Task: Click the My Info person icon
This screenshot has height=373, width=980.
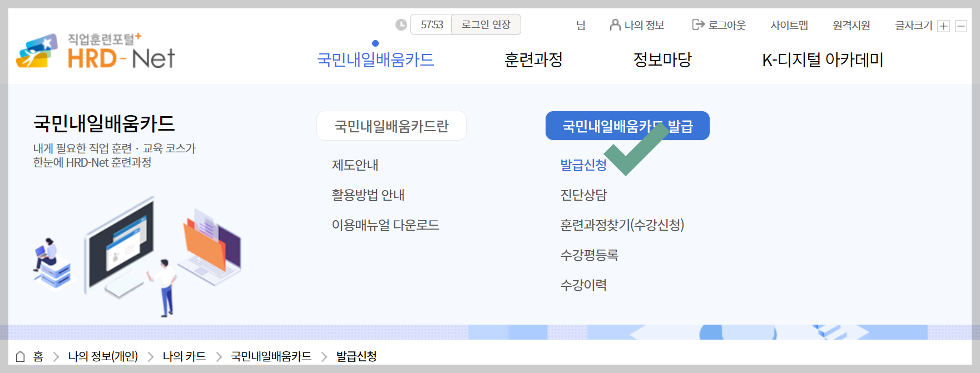Action: (x=615, y=24)
